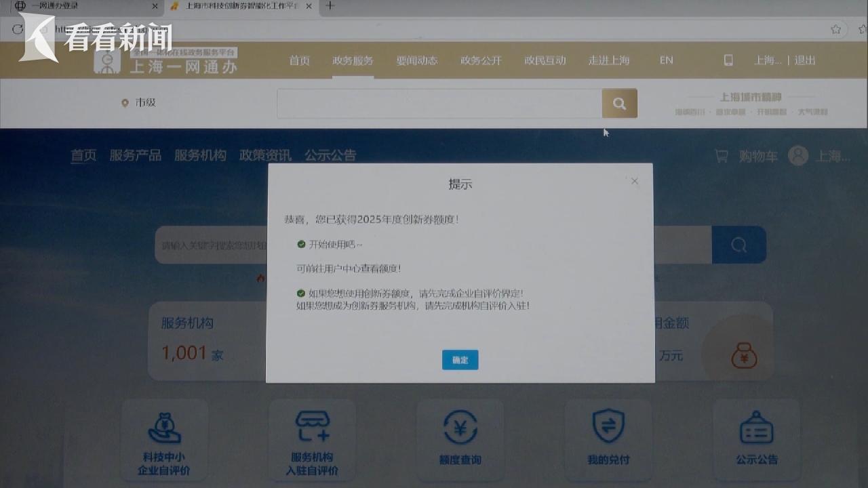Open the 公示公告 icon tile
This screenshot has width=868, height=488.
pos(756,428)
